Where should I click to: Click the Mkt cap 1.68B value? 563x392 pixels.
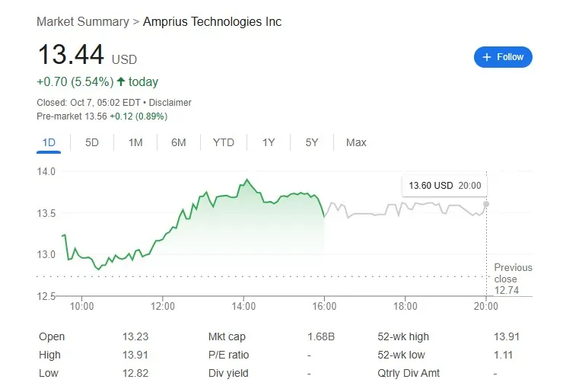click(x=320, y=336)
